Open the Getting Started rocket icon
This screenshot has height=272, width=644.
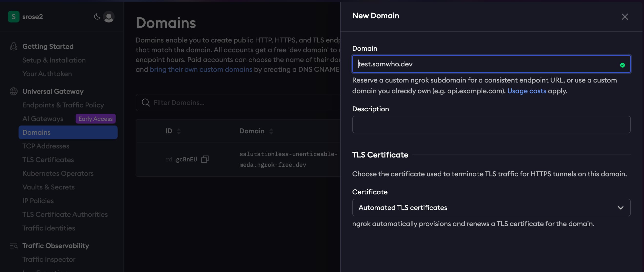click(x=13, y=46)
